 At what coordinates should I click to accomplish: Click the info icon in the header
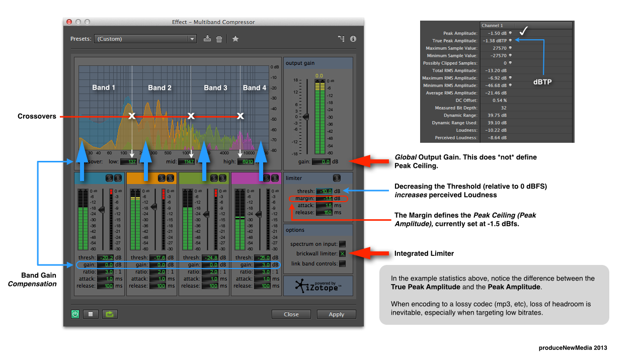pyautogui.click(x=353, y=39)
